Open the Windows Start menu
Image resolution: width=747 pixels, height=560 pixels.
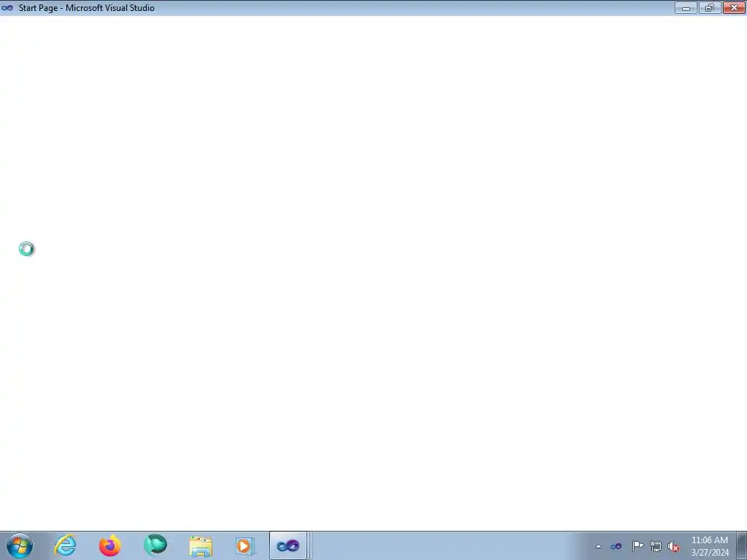(20, 545)
